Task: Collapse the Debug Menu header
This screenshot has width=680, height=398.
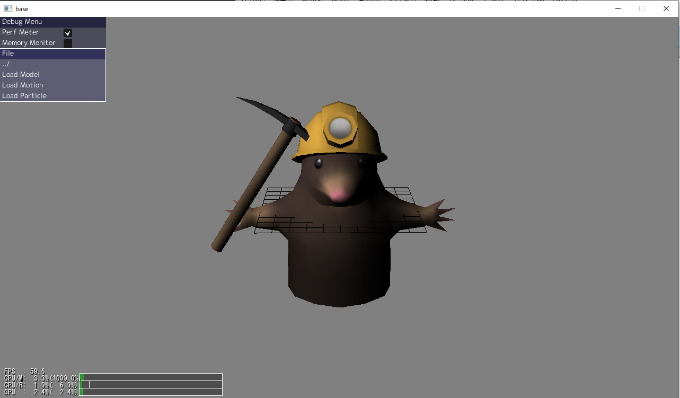Action: tap(53, 22)
